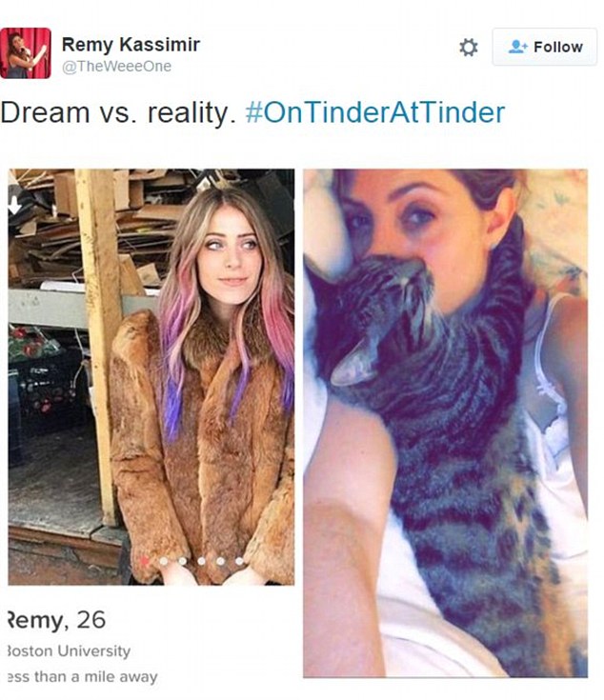Tap the white down arrow on Tinder photo
604x700 pixels.
14,205
